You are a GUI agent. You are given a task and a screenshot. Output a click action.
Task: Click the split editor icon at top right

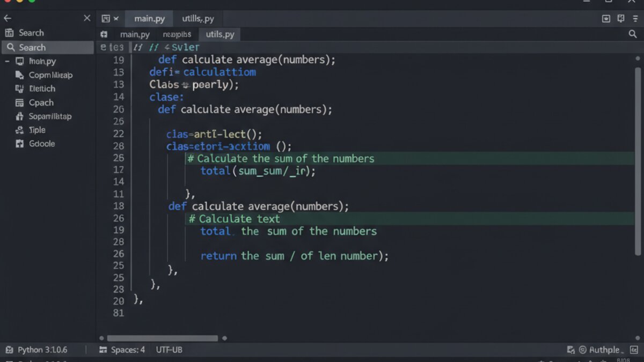[x=621, y=19]
